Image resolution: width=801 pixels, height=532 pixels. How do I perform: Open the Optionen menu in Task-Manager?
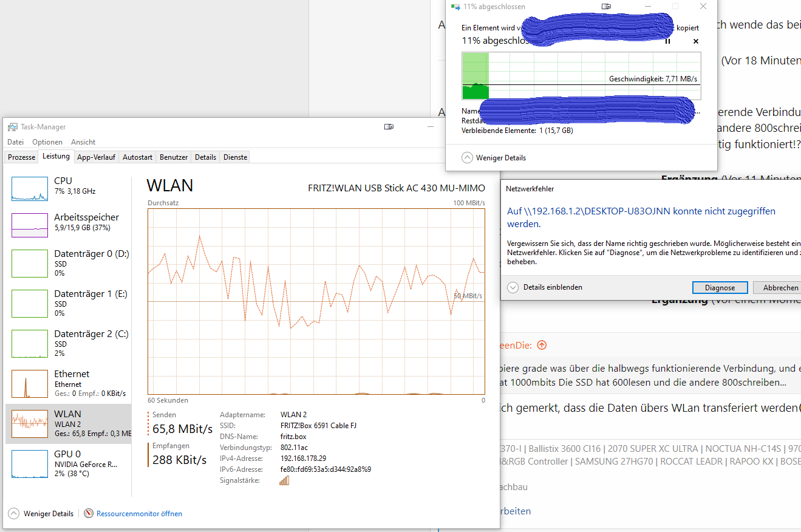point(47,142)
